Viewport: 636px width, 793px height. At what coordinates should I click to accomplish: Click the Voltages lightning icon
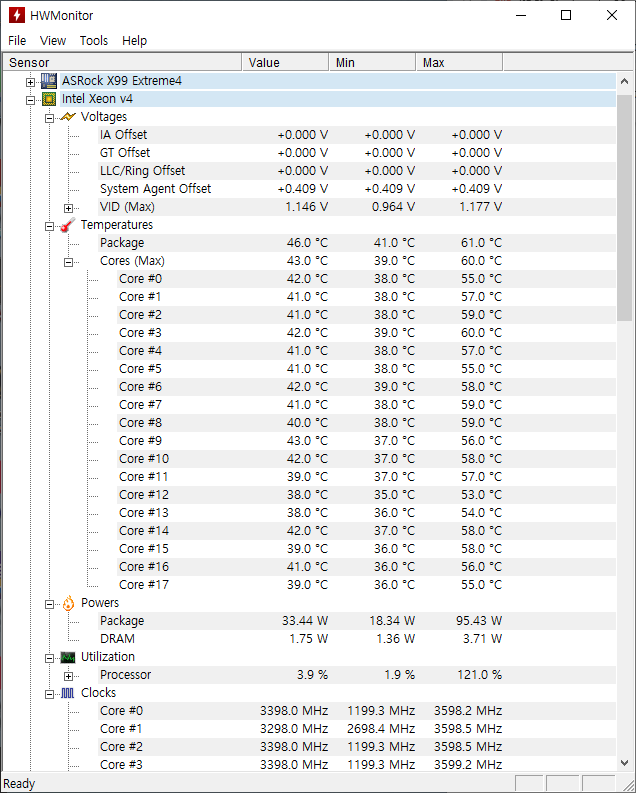pyautogui.click(x=68, y=117)
